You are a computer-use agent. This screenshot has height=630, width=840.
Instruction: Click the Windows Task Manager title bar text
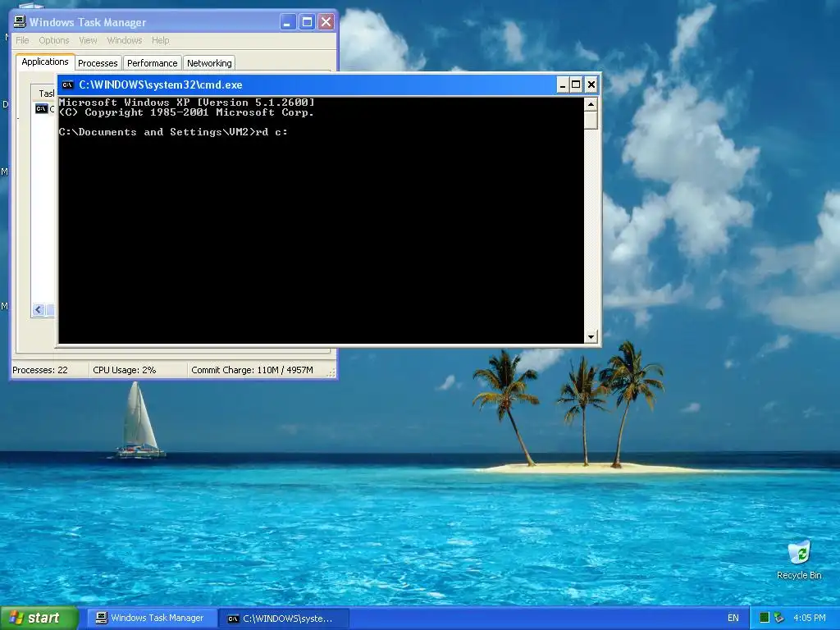pos(88,22)
